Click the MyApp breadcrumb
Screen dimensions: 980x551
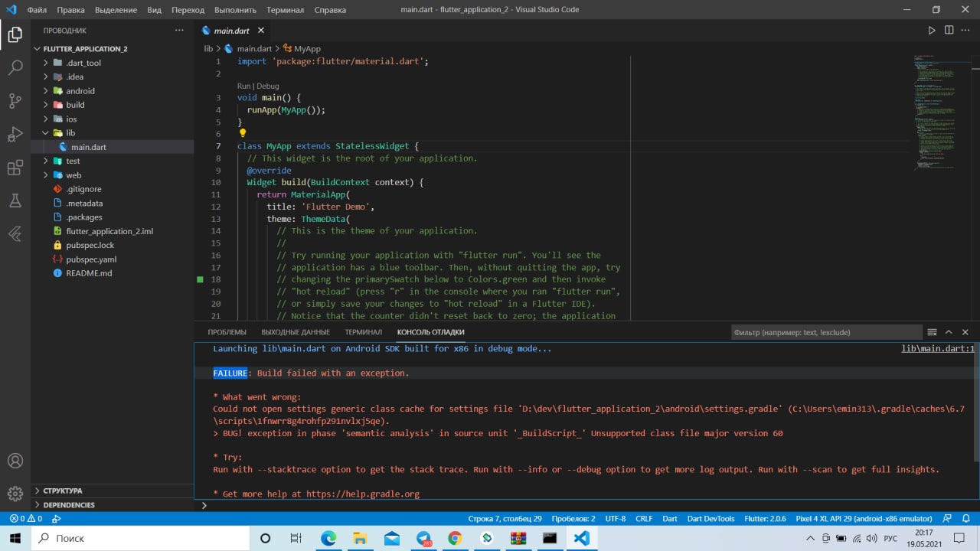tap(302, 48)
